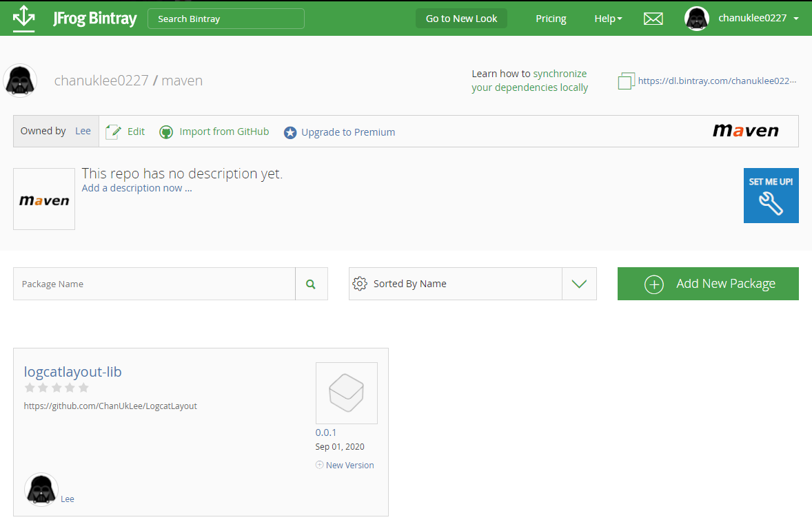This screenshot has height=522, width=812.
Task: Click the GitHub octocat icon
Action: coord(165,132)
